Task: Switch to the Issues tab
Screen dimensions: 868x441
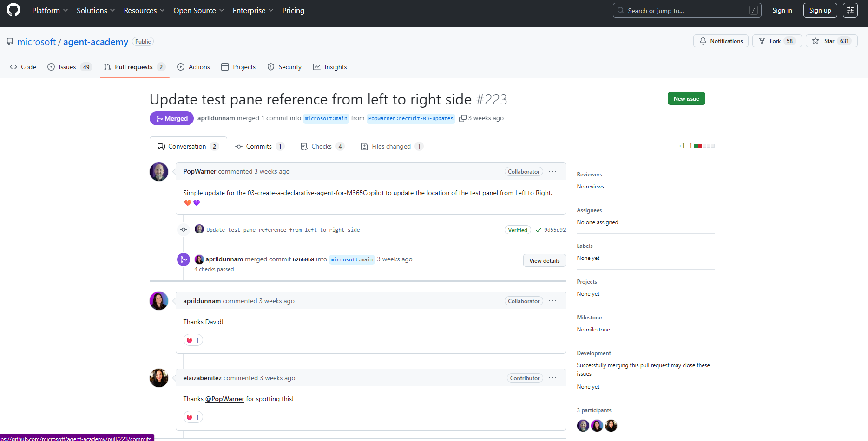Action: 70,67
